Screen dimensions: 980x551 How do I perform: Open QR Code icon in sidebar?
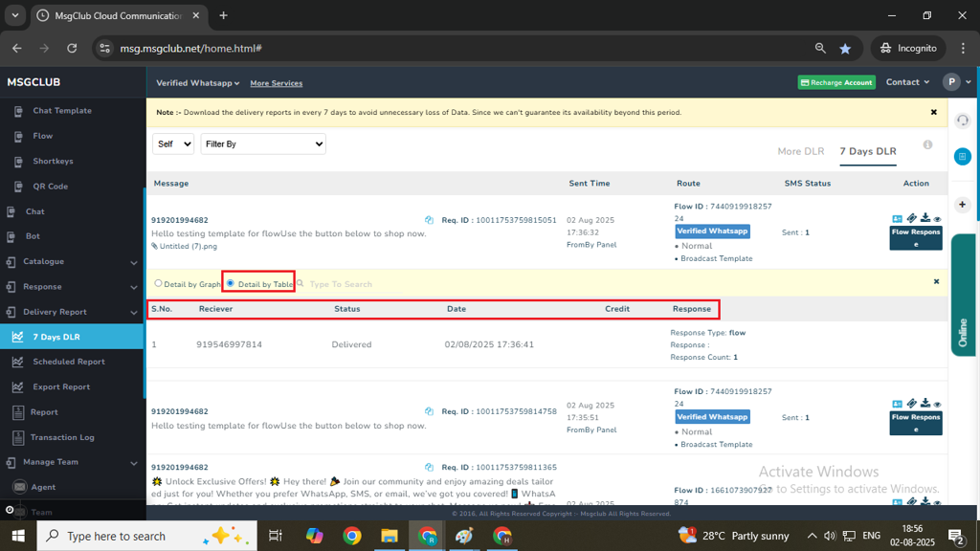[x=18, y=187]
